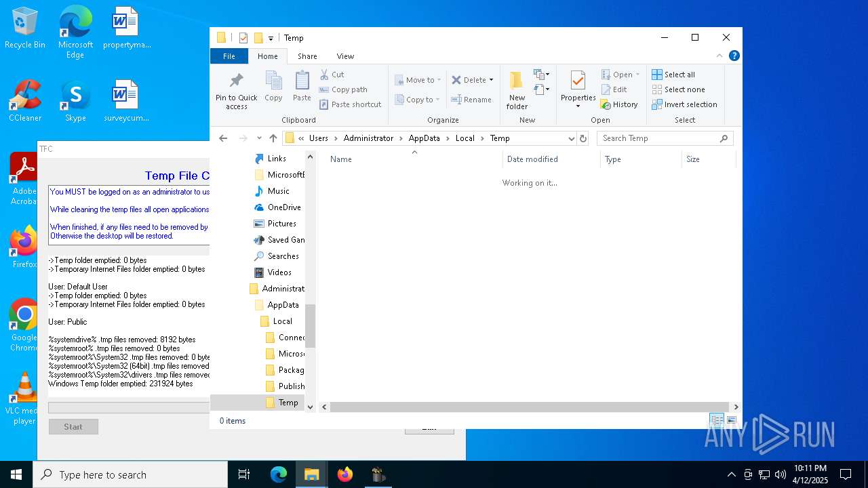Viewport: 868px width, 488px height.
Task: Go back with Explorer Back arrow
Action: [223, 138]
